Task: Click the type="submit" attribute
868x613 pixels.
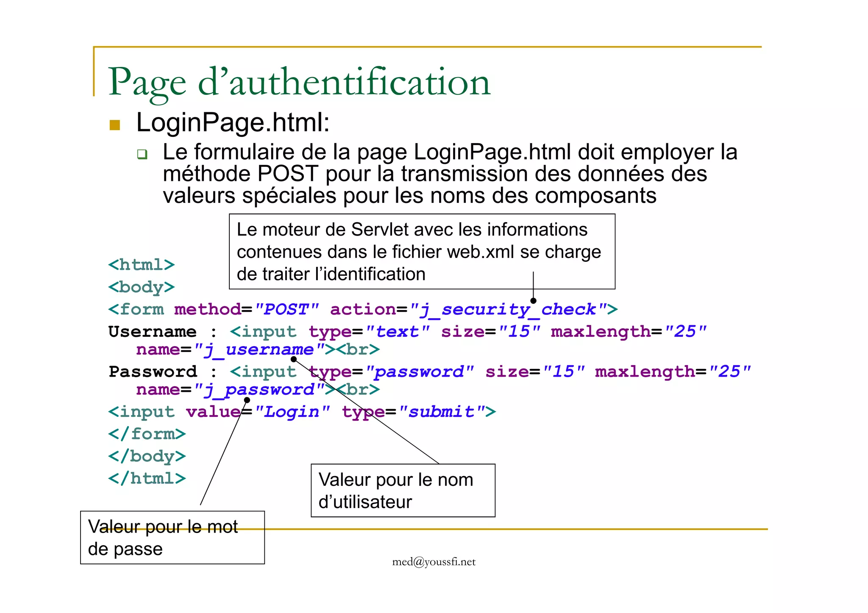Action: [x=414, y=412]
